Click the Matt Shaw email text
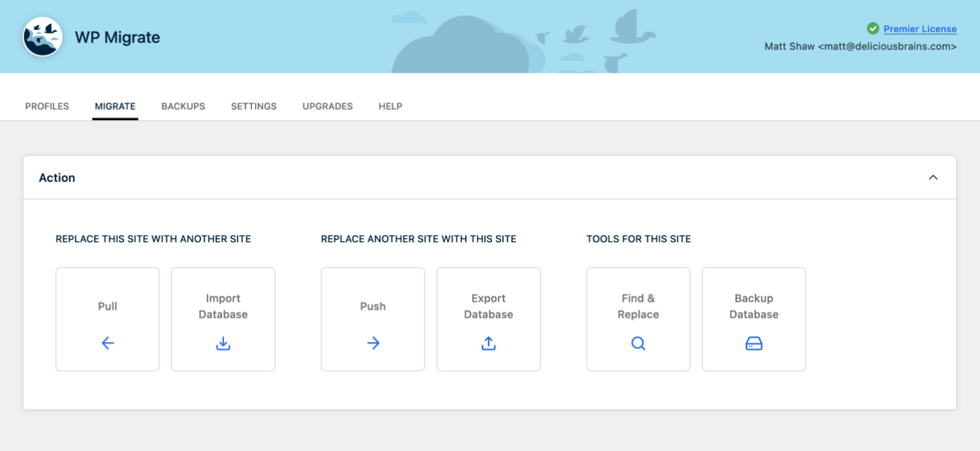Screen dimensions: 980x451 point(861,47)
